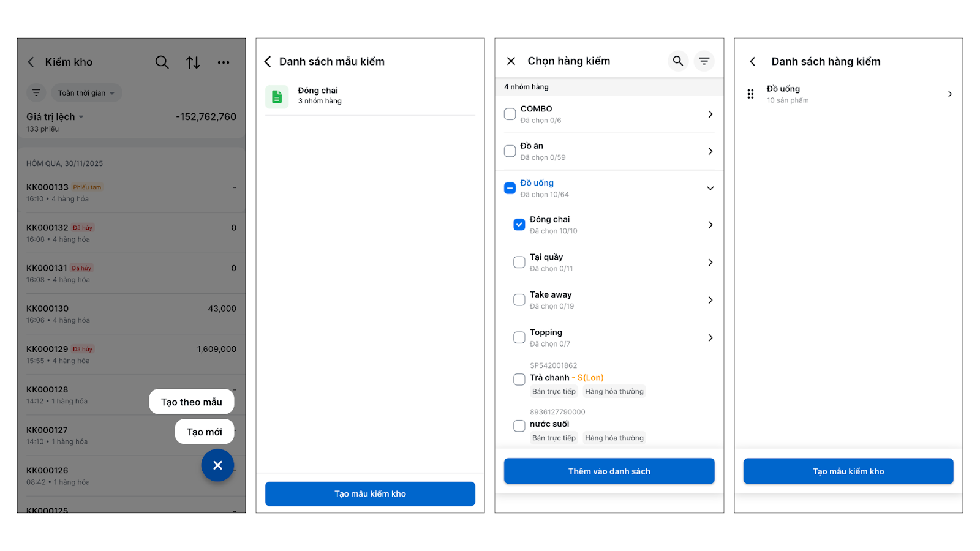Click search icon in Chọn hàng kiểm
980x551 pixels.
coord(677,61)
